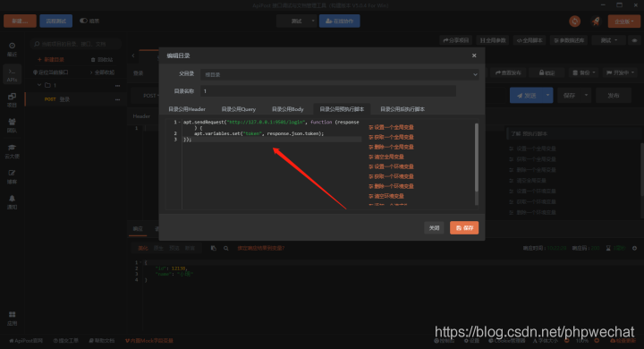This screenshot has height=349, width=644.
Task: Open the 企业版 dropdown
Action: click(x=624, y=21)
